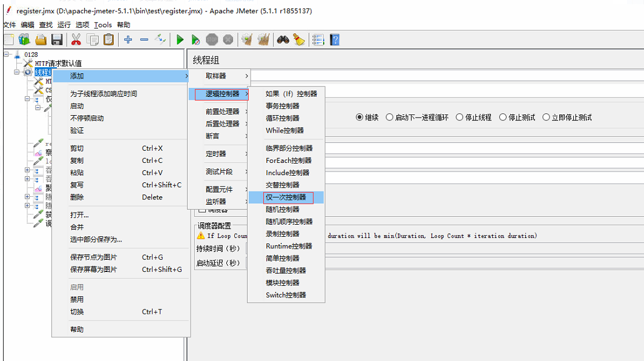The height and width of the screenshot is (361, 644).
Task: Collapse all nodes with the minus icon
Action: click(144, 40)
